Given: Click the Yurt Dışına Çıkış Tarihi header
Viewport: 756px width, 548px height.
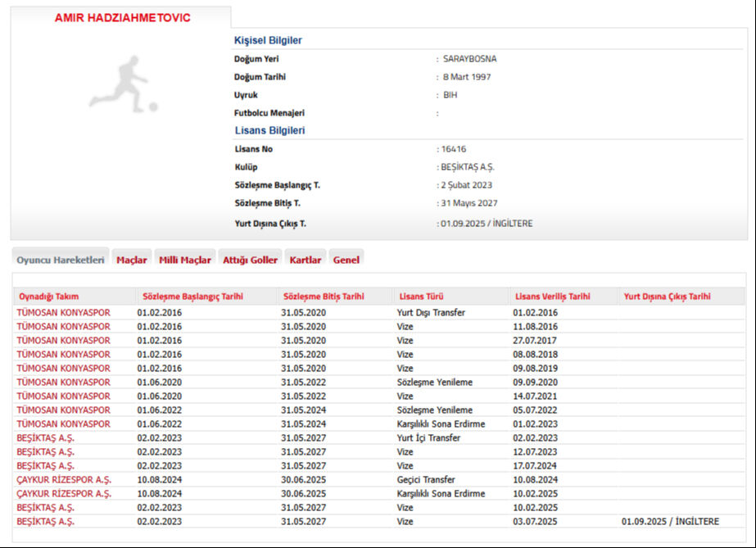Looking at the screenshot, I should point(667,297).
